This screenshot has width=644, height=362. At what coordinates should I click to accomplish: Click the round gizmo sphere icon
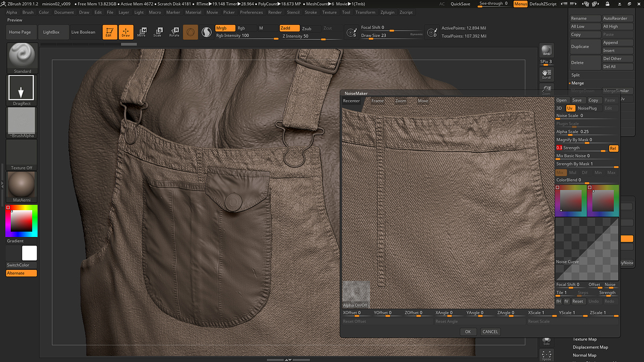[190, 32]
